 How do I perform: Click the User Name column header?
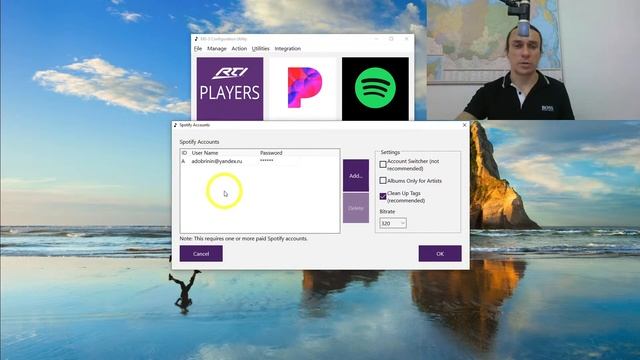(x=205, y=153)
